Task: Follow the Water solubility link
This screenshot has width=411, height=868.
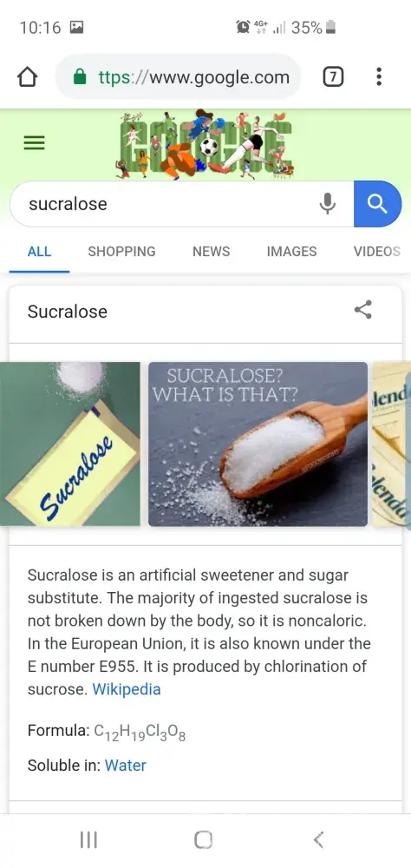Action: click(x=126, y=766)
